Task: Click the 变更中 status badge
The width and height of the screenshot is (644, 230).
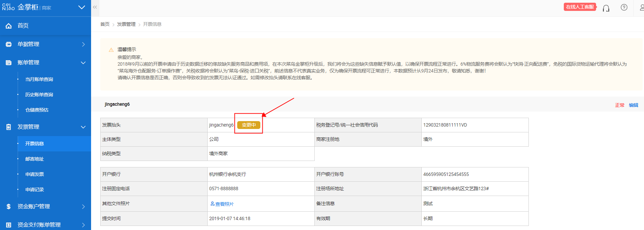Action: point(249,125)
